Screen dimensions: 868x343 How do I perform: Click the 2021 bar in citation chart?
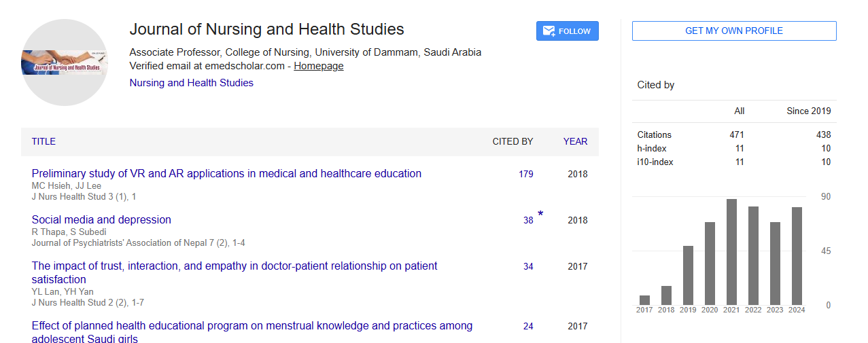point(731,252)
